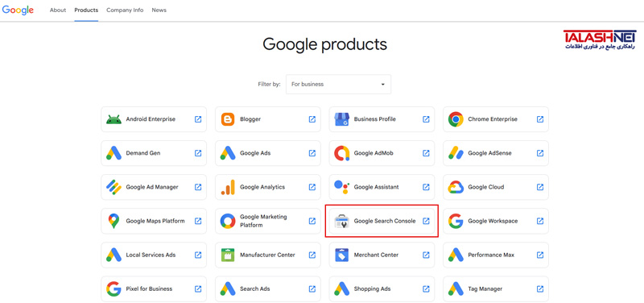Click the Merchant Center tag icon
Screen dimensions: 644x303
click(341, 255)
